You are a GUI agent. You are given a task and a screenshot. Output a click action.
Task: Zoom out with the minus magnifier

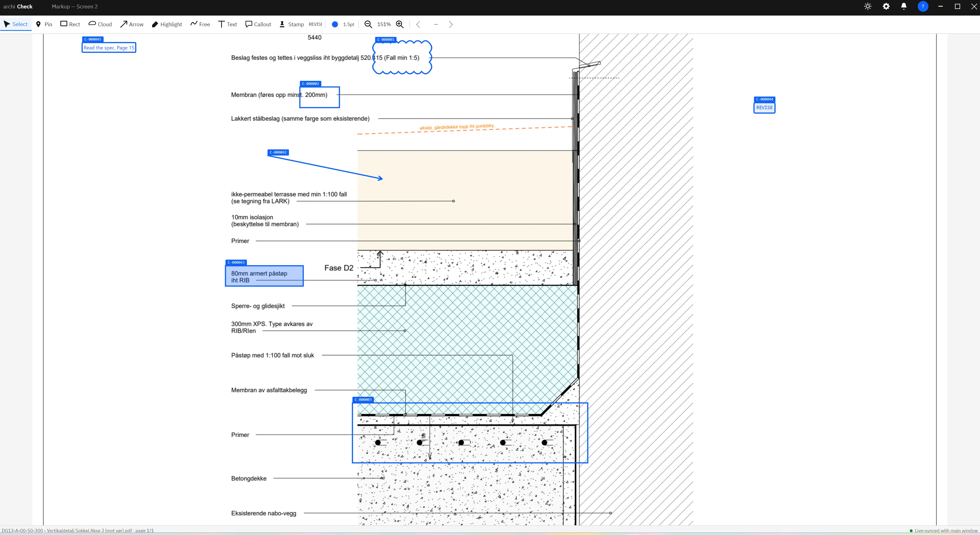368,24
